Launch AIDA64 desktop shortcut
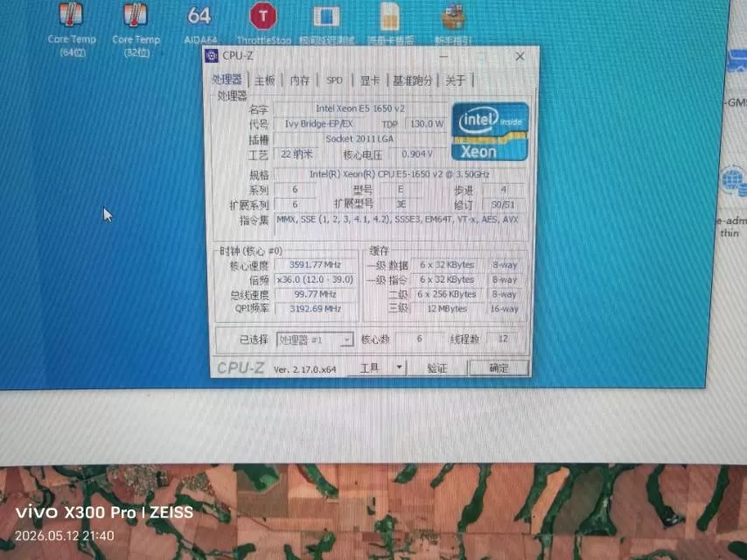Viewport: 747px width, 560px height. pos(199,24)
